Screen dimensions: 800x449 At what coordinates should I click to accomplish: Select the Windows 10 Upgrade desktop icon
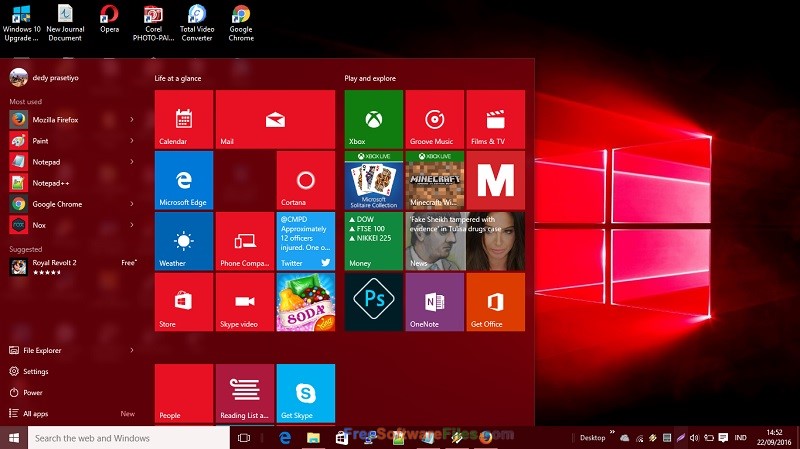pyautogui.click(x=21, y=22)
